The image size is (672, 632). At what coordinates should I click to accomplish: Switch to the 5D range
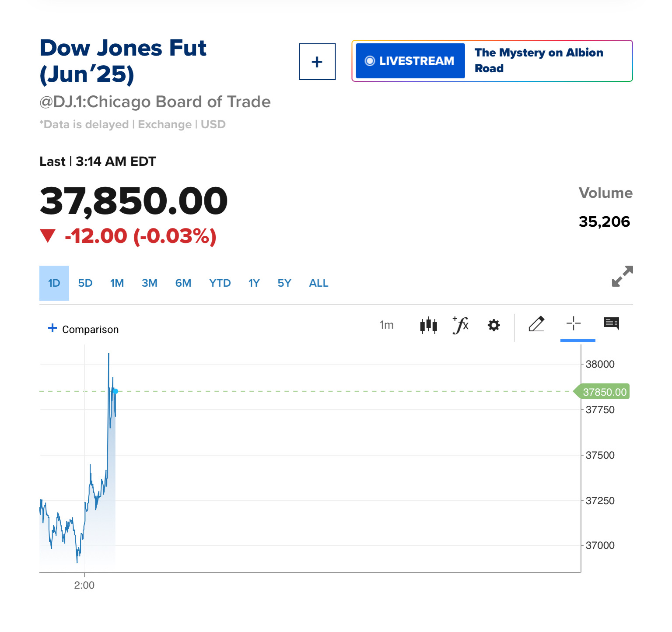point(85,283)
